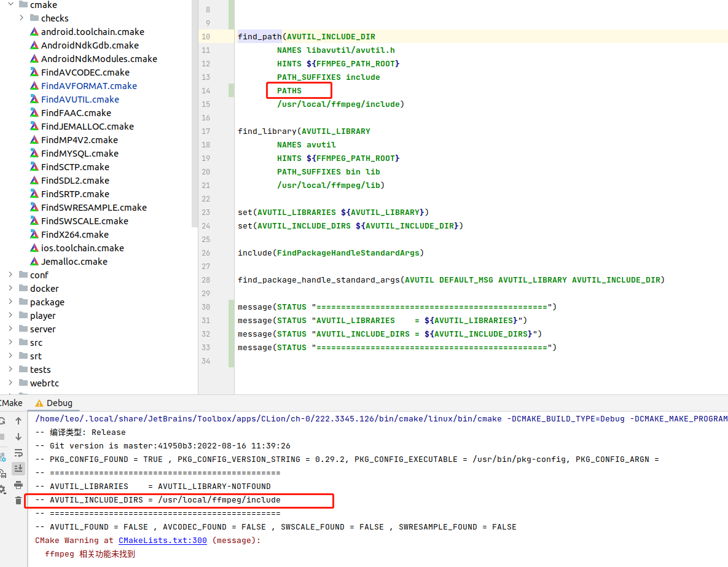Click the CMake file icon beside android.toolchain.cmake
728x567 pixels.
coord(34,31)
